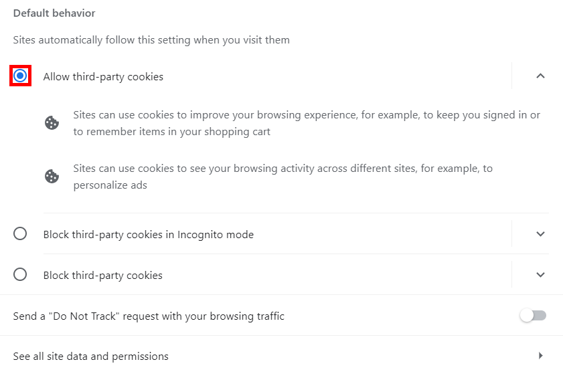Choose the Block third-party cookies radio option

pyautogui.click(x=20, y=275)
